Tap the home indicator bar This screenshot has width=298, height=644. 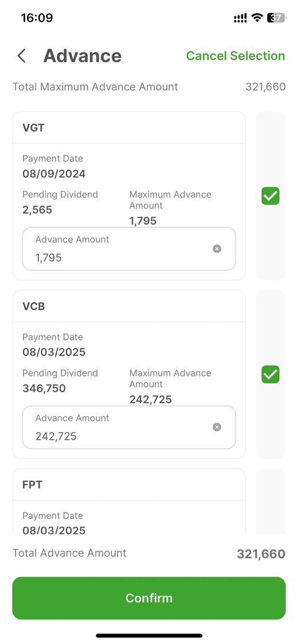pyautogui.click(x=149, y=635)
